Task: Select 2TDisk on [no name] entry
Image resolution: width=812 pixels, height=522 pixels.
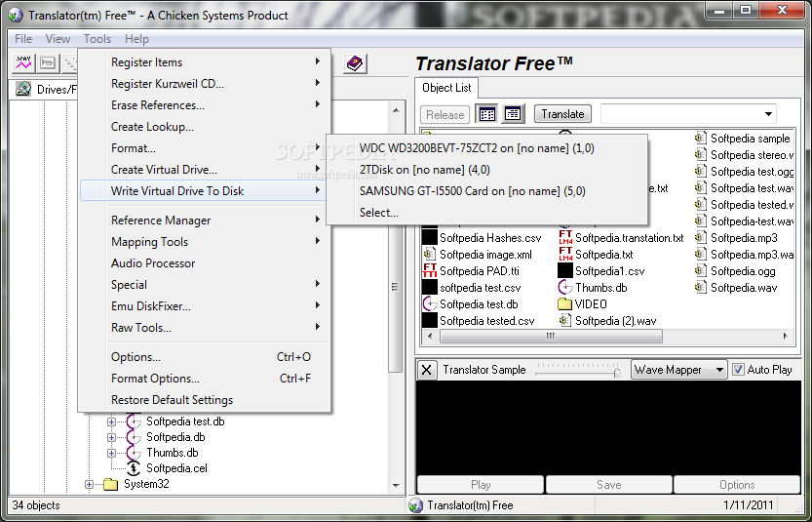Action: pos(487,170)
